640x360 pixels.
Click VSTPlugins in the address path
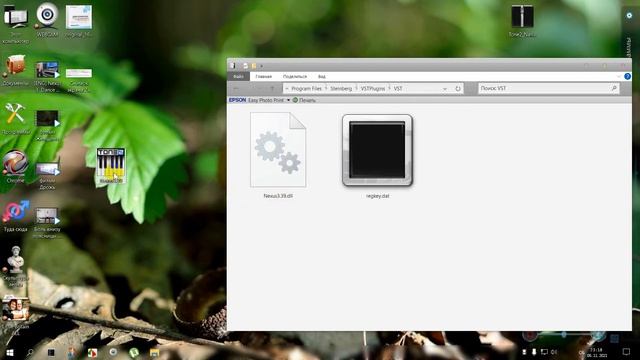(x=373, y=89)
